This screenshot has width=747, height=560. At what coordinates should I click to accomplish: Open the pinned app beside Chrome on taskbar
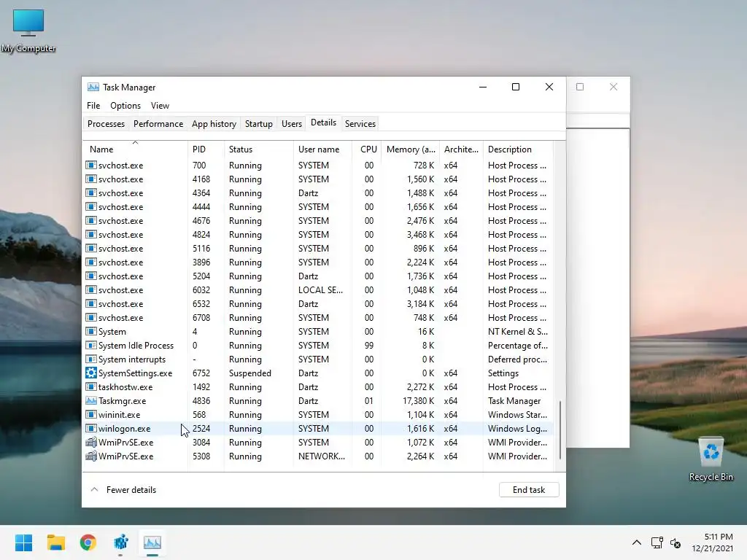click(x=121, y=542)
